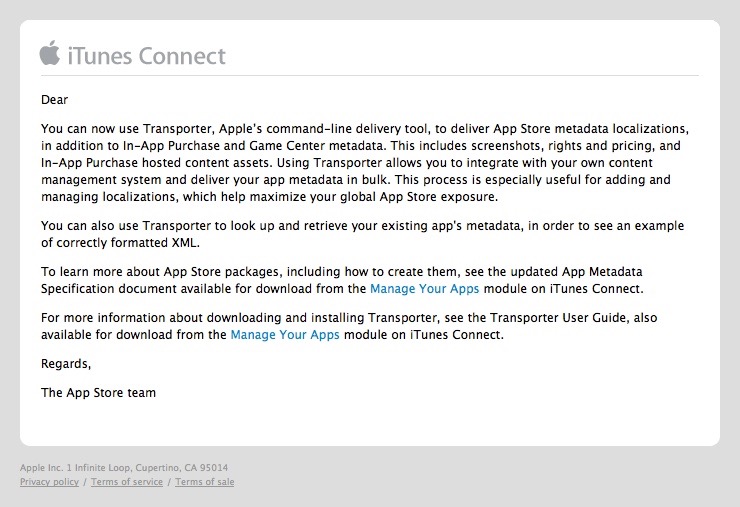The image size is (740, 507).
Task: Open Manage Your Apps link in User Guide paragraph
Action: pos(285,334)
